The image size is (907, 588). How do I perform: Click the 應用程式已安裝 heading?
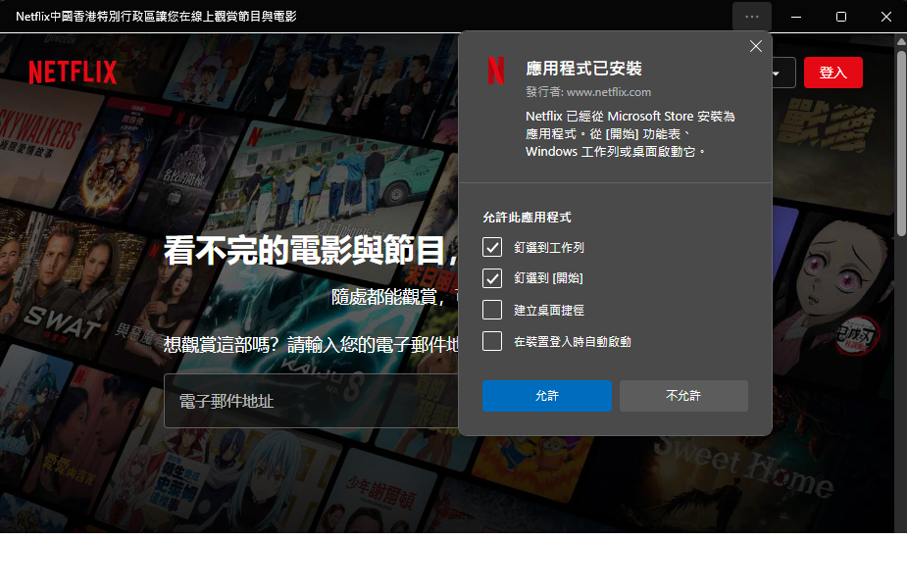coord(583,69)
